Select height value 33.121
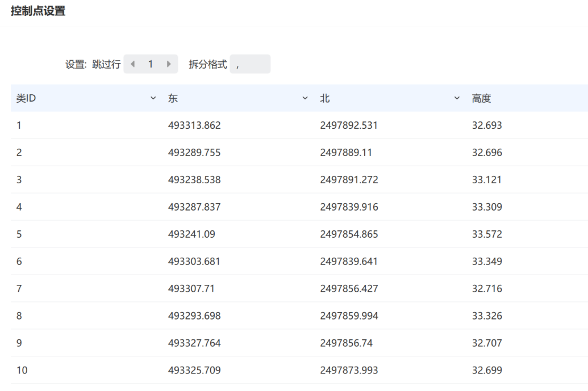 point(487,180)
